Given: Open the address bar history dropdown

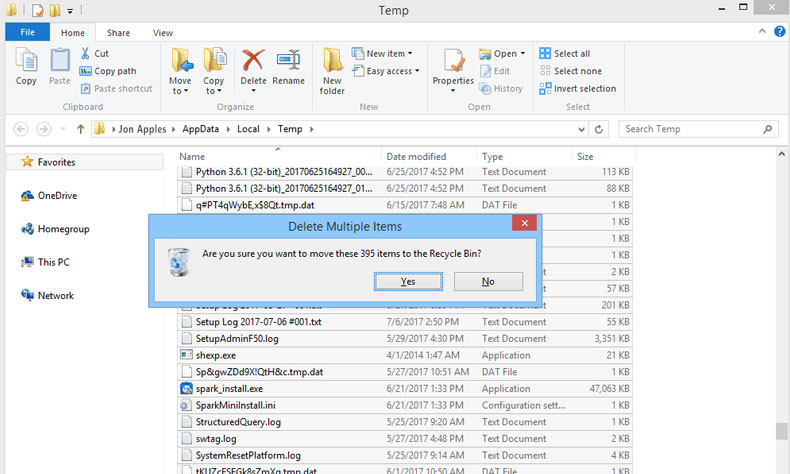Looking at the screenshot, I should (x=579, y=129).
